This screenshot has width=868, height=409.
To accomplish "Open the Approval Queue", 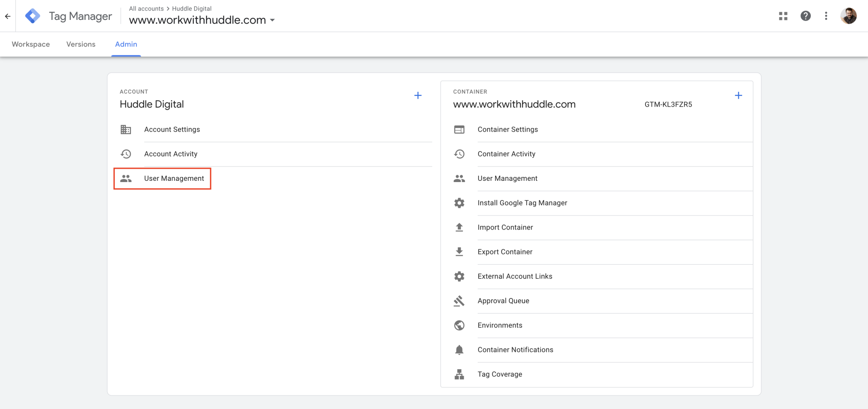I will [504, 301].
